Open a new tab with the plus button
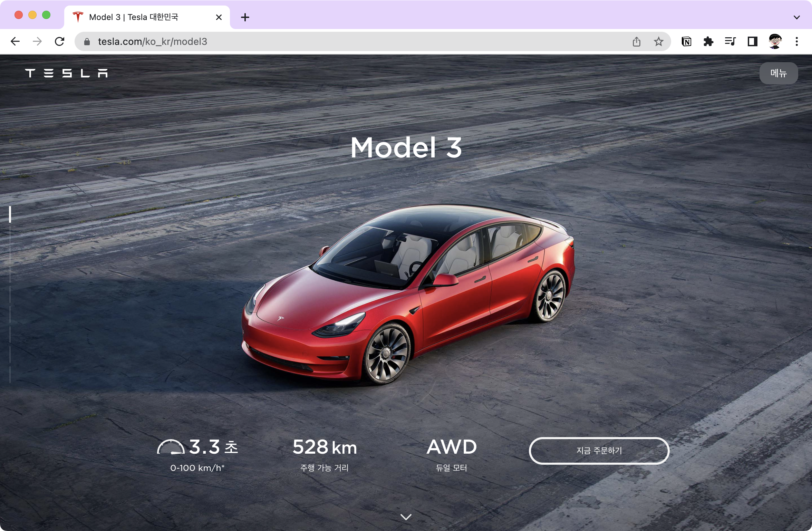The width and height of the screenshot is (812, 531). click(x=245, y=17)
